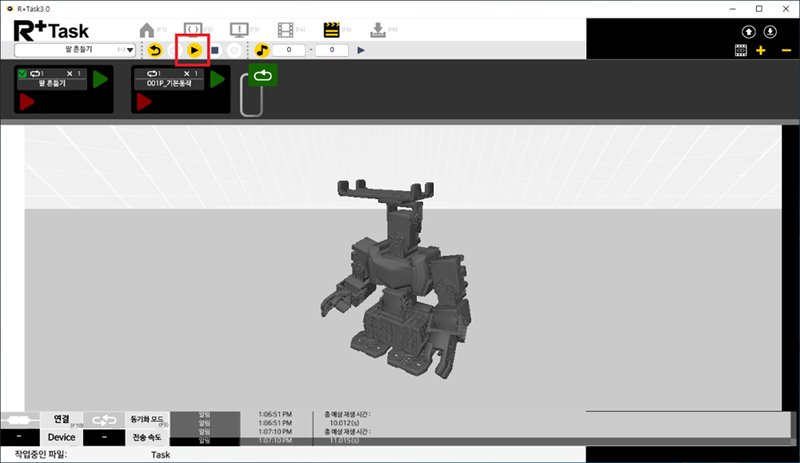Screen dimensions: 800x463
Task: Open the Home tab icon (F1)
Action: (x=148, y=29)
